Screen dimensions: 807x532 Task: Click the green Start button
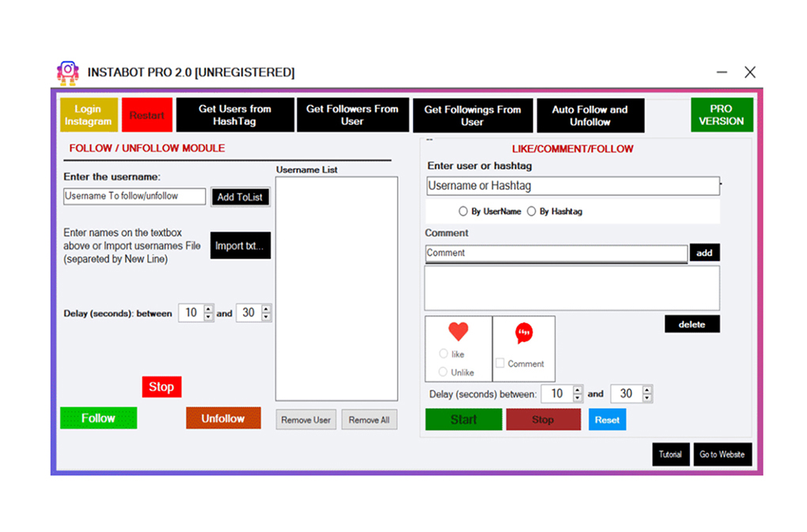464,420
